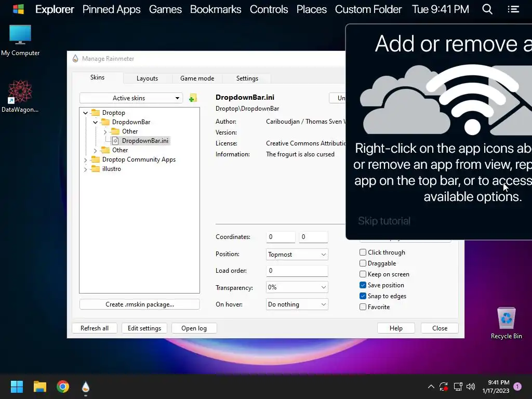Mark the skin as Favorite

click(x=363, y=307)
